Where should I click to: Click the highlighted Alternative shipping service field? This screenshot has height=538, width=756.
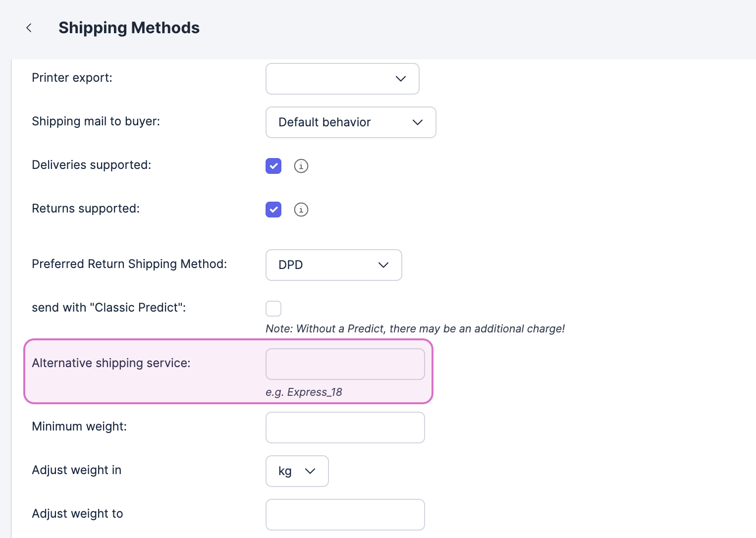(345, 364)
